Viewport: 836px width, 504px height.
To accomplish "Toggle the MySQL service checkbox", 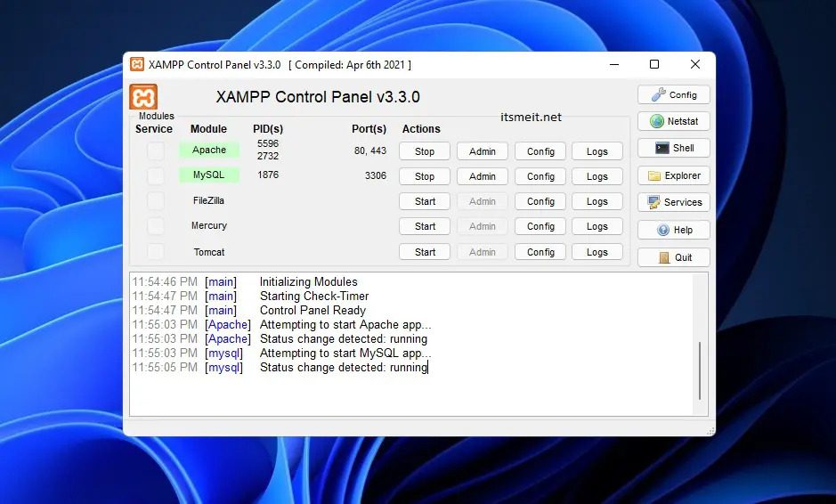I will coord(156,176).
